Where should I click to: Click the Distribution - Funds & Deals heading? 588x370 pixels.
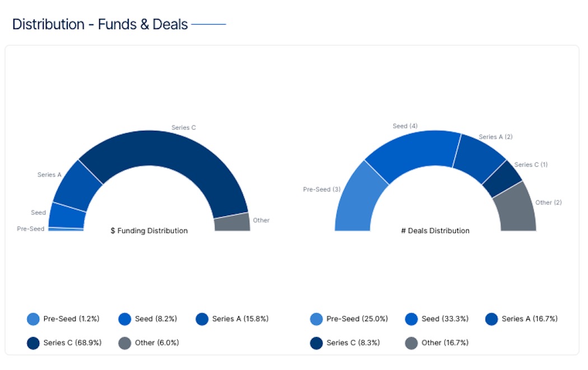[100, 25]
